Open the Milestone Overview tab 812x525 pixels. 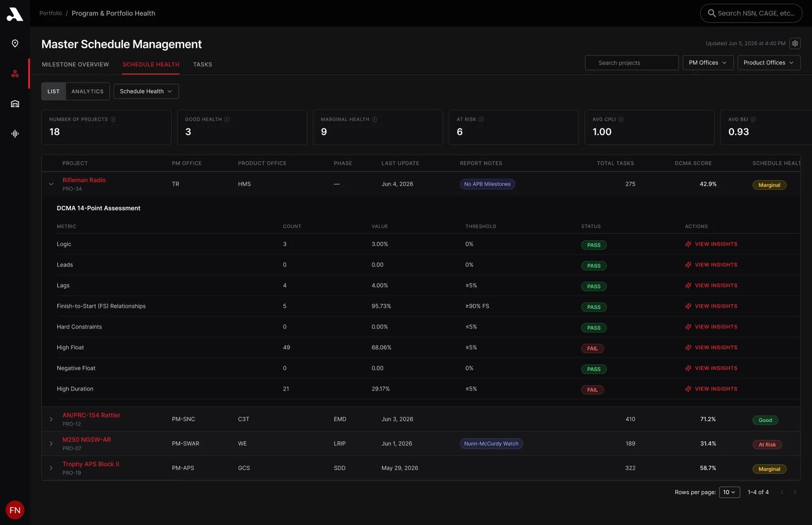[x=75, y=64]
